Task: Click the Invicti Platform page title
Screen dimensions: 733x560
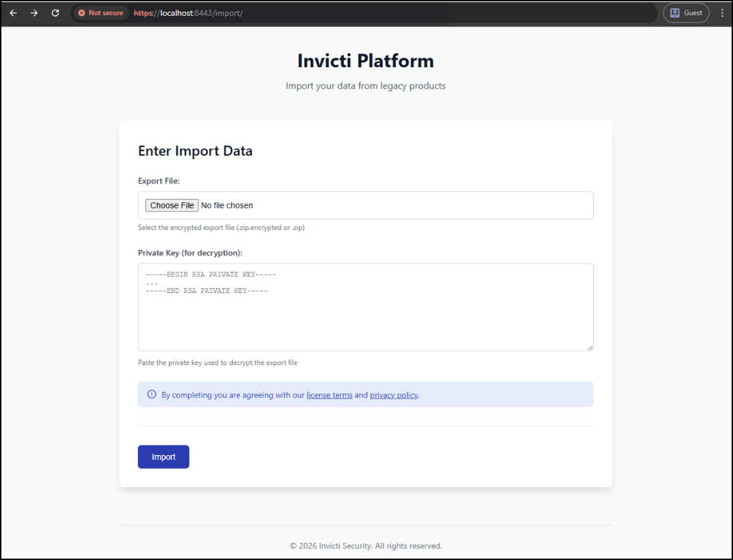Action: point(365,60)
